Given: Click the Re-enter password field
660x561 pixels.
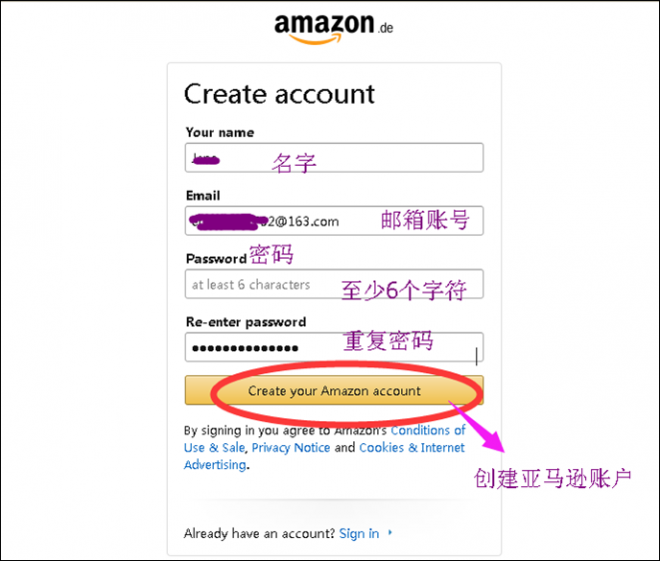Looking at the screenshot, I should pos(334,347).
